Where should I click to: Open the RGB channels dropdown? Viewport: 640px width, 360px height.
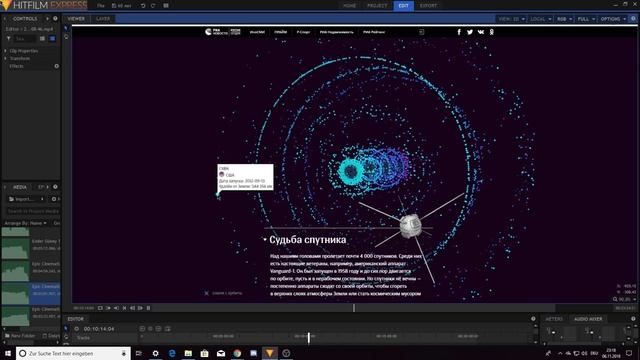coord(564,19)
